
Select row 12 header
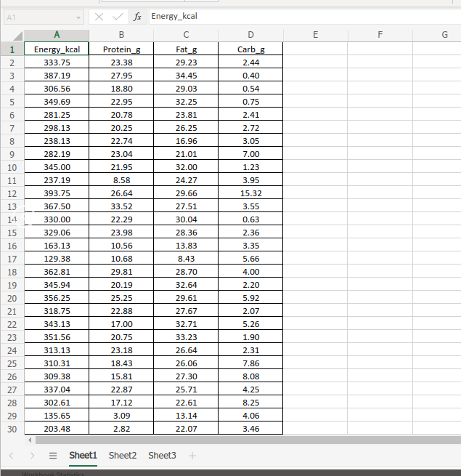pyautogui.click(x=12, y=194)
